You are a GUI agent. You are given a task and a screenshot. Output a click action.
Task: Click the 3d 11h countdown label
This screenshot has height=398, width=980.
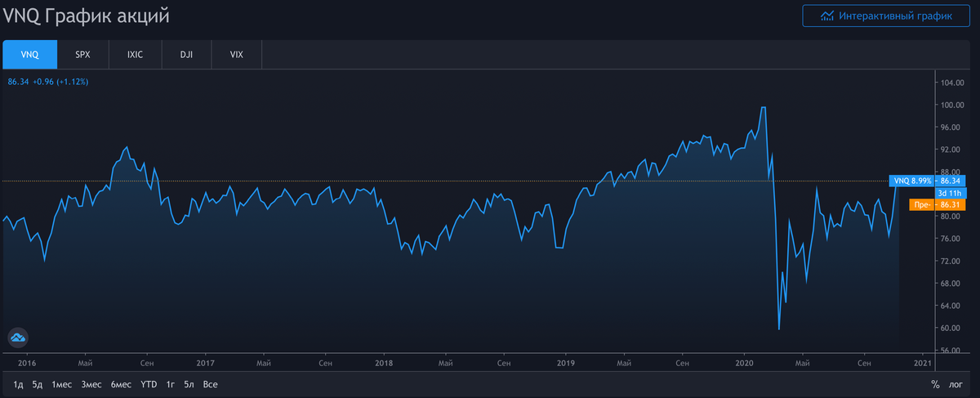(x=951, y=193)
